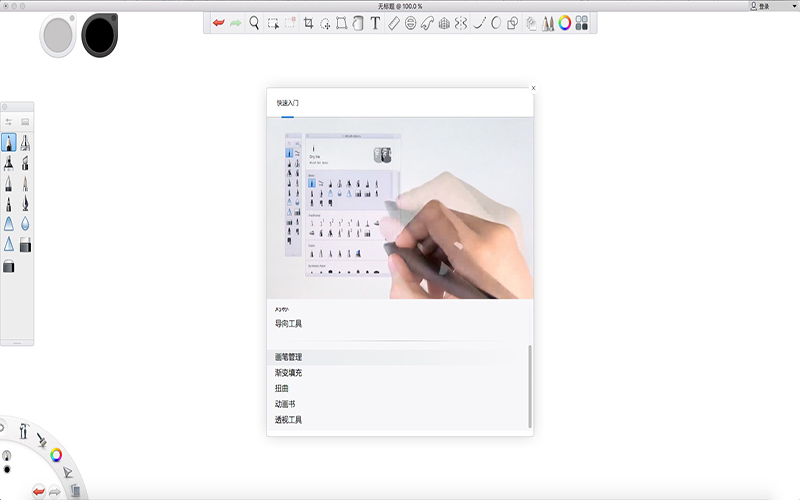
Task: Select the Distort transform tool
Action: click(x=341, y=23)
